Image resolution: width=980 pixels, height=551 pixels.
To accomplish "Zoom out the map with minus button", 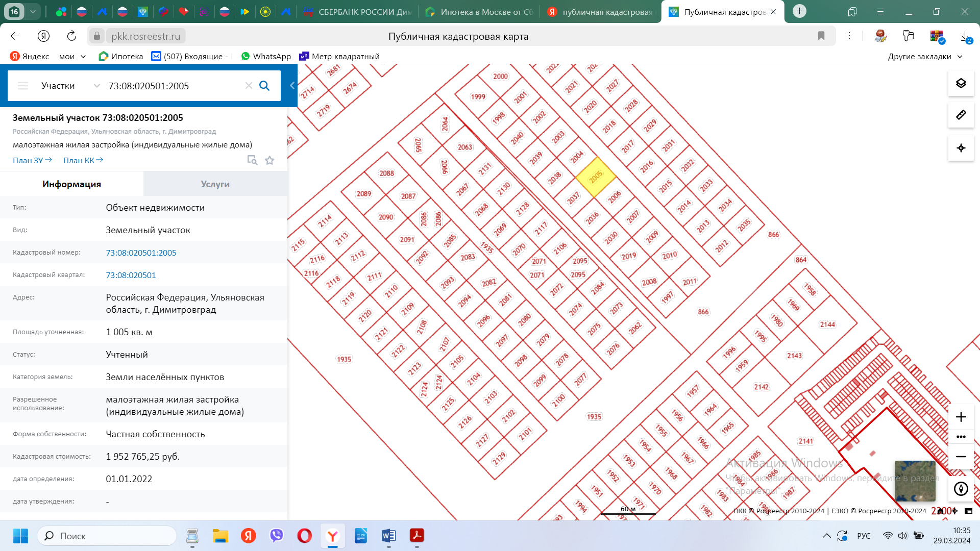I will (x=961, y=457).
